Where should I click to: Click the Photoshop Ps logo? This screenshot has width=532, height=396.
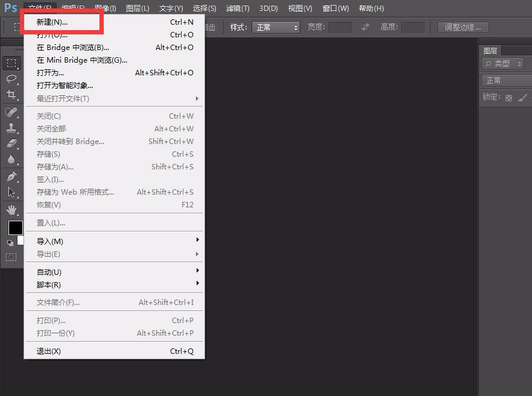pyautogui.click(x=10, y=7)
